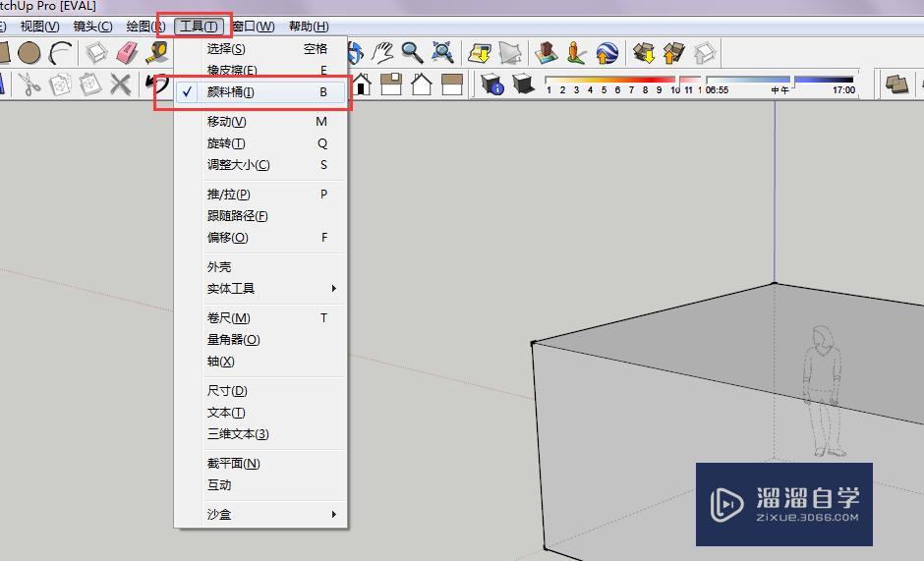Open the Photo Textures person icon
Image resolution: width=924 pixels, height=561 pixels.
[x=576, y=53]
